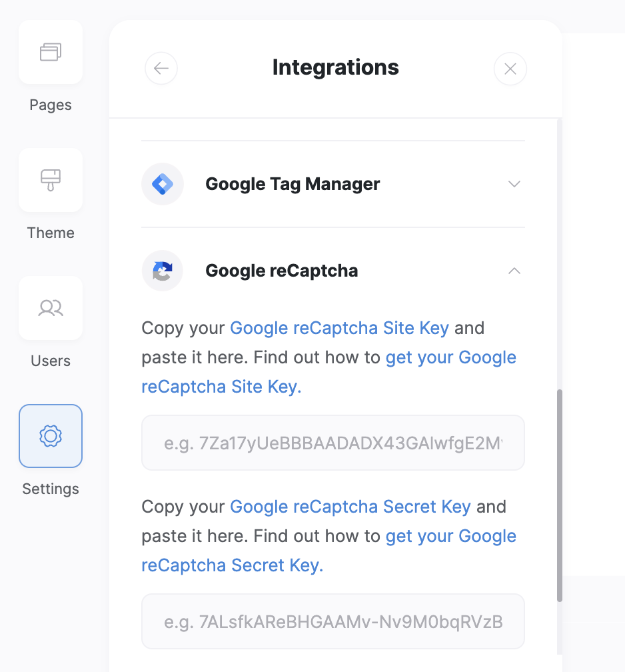Click the Google Tag Manager logo icon
Image resolution: width=625 pixels, height=672 pixels.
coord(163,184)
